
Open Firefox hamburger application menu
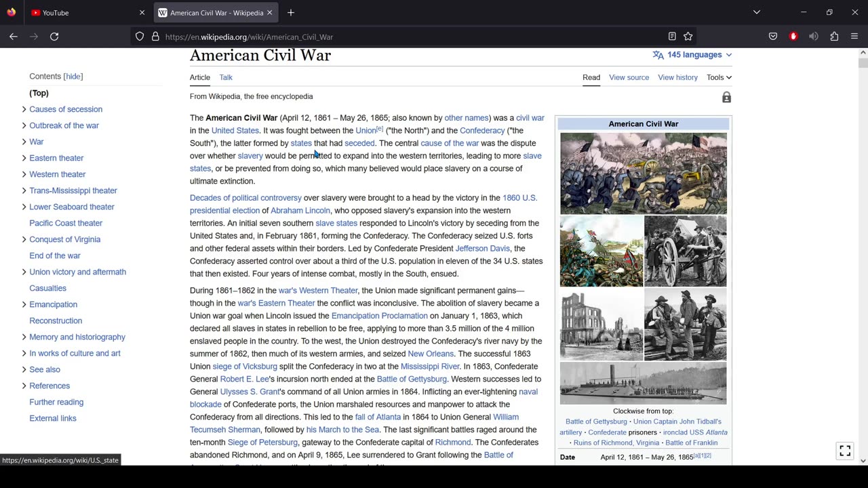point(854,37)
